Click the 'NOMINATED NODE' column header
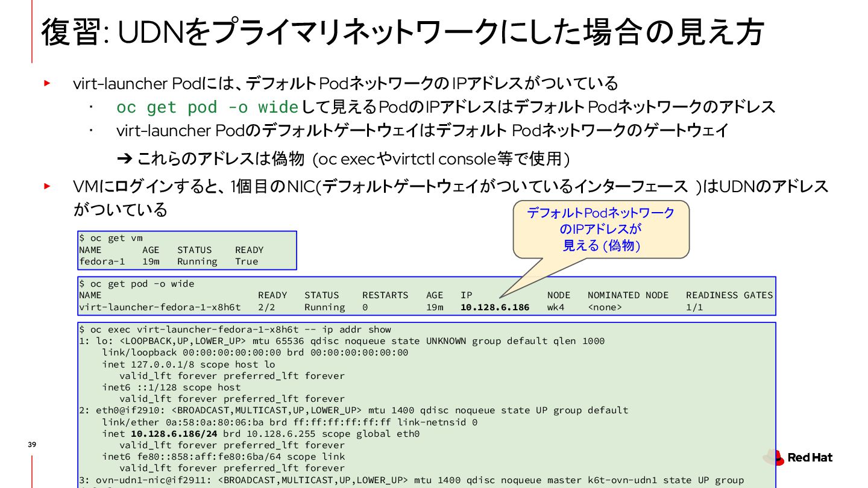This screenshot has width=868, height=488. (x=628, y=295)
